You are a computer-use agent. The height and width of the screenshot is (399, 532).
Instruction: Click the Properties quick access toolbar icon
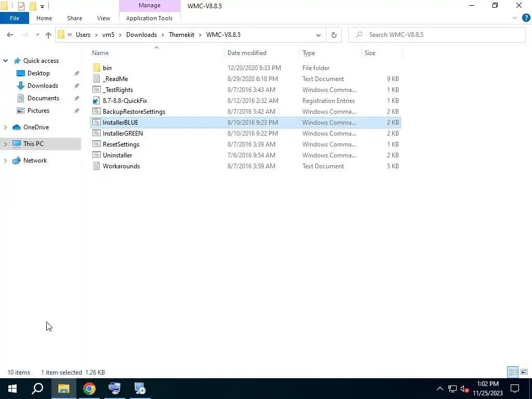tap(21, 6)
